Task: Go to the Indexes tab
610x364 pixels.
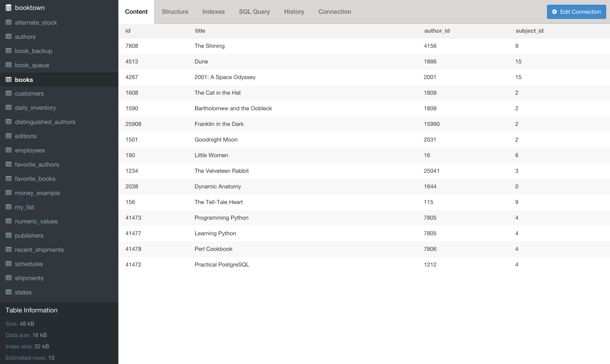Action: [214, 12]
